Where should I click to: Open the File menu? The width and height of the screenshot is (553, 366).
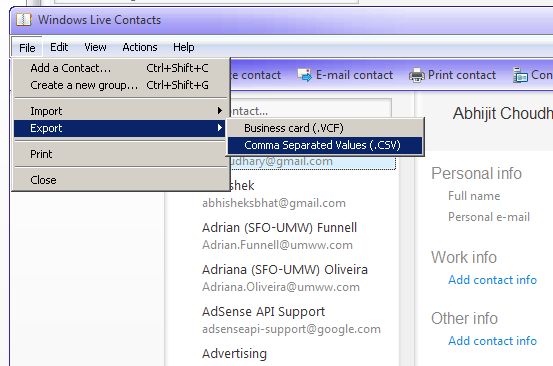27,48
